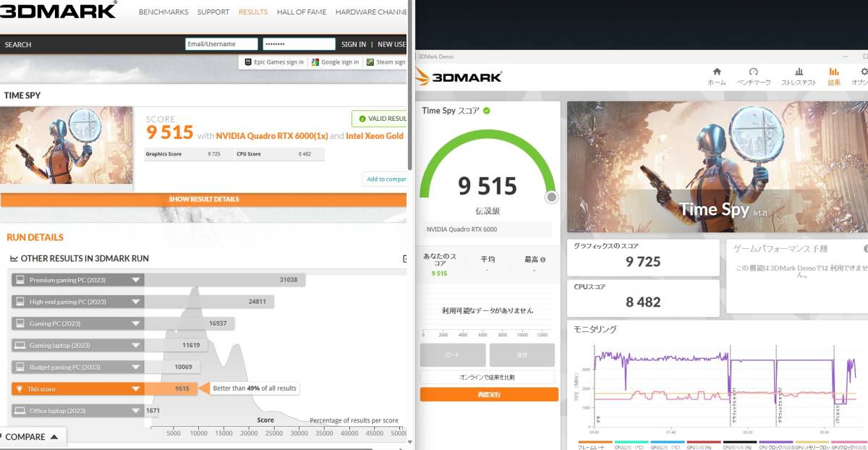Open the ストレステスト tab
The width and height of the screenshot is (868, 450).
click(x=799, y=76)
